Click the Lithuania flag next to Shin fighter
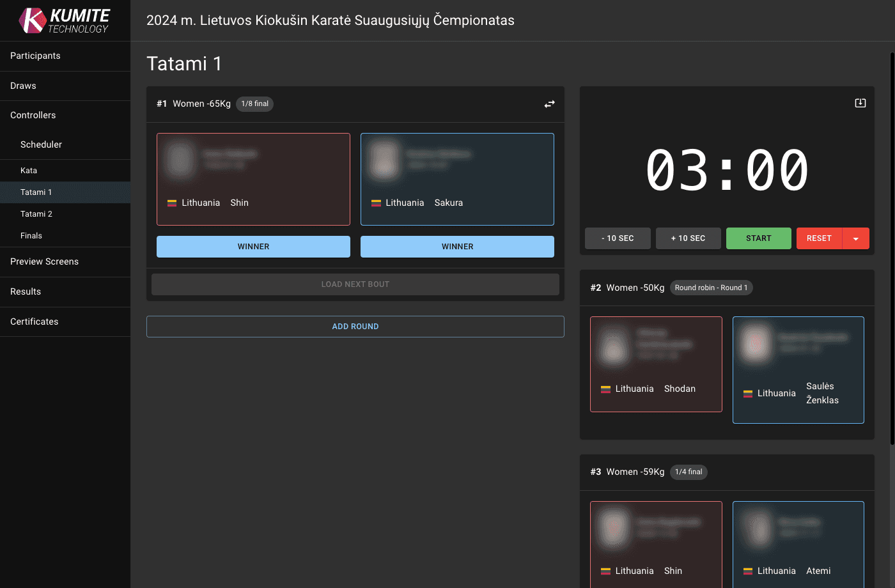This screenshot has height=588, width=895. tap(171, 203)
